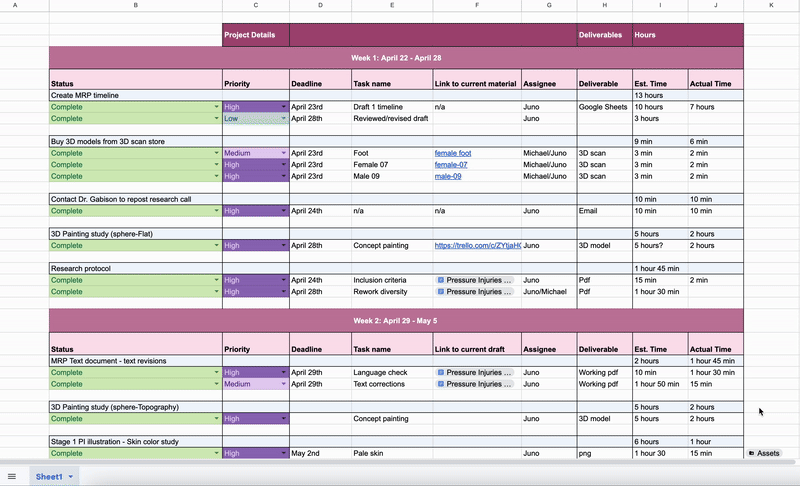Select MRP Text document - text revisions cell
Image resolution: width=800 pixels, height=486 pixels.
click(x=136, y=361)
